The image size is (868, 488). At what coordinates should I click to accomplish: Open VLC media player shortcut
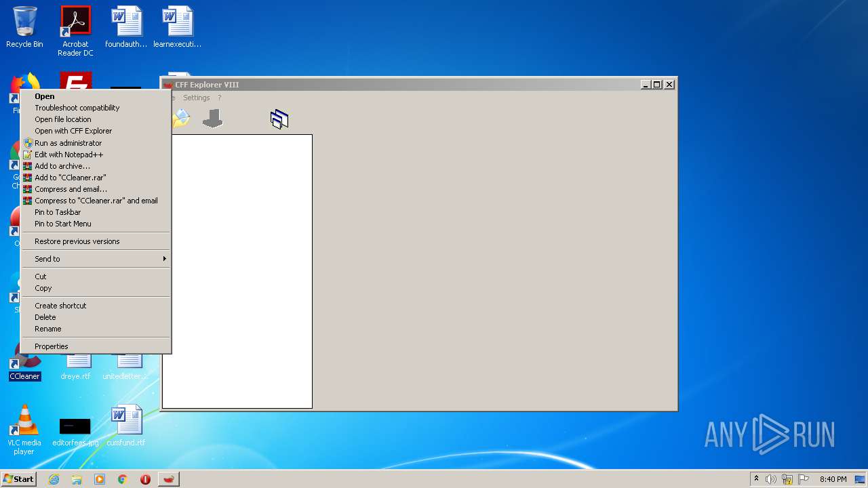point(24,430)
